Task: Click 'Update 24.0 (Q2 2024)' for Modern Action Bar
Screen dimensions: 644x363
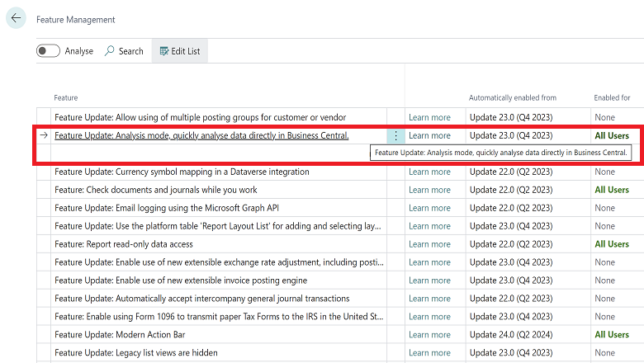Action: pyautogui.click(x=511, y=335)
